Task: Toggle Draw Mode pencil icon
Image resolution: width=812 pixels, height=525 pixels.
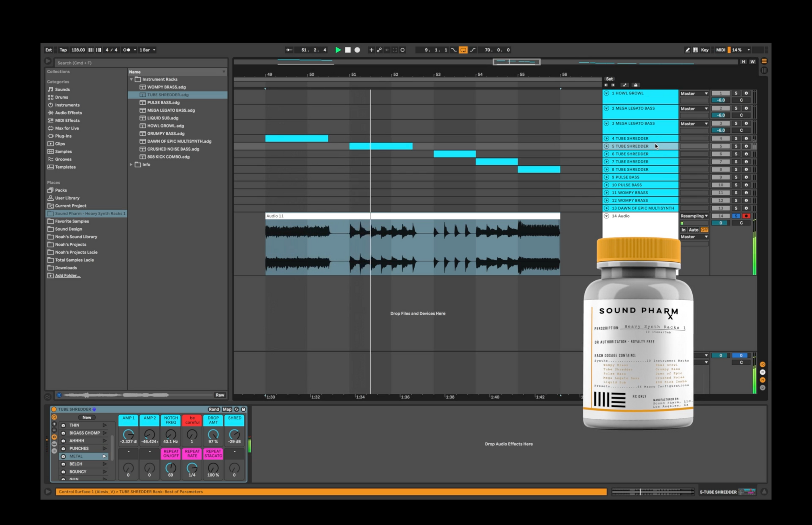Action: tap(687, 50)
